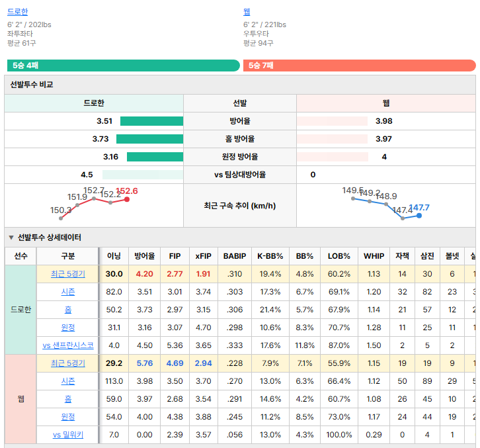Image resolution: width=480 pixels, height=448 pixels.
Task: Click the green 5승 4패 record bar
Action: [x=124, y=66]
